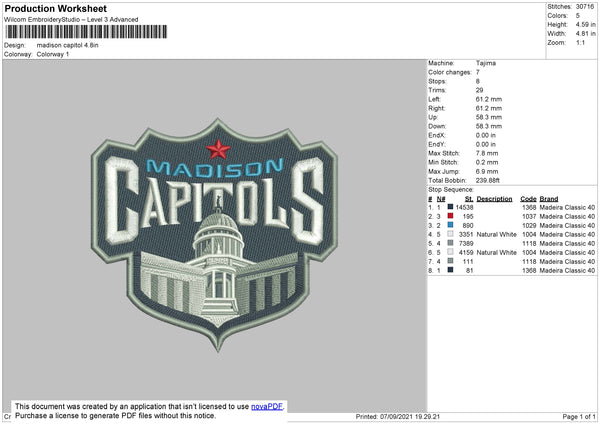
Task: Select the gray swatch beside 7389 stitches
Action: click(450, 243)
